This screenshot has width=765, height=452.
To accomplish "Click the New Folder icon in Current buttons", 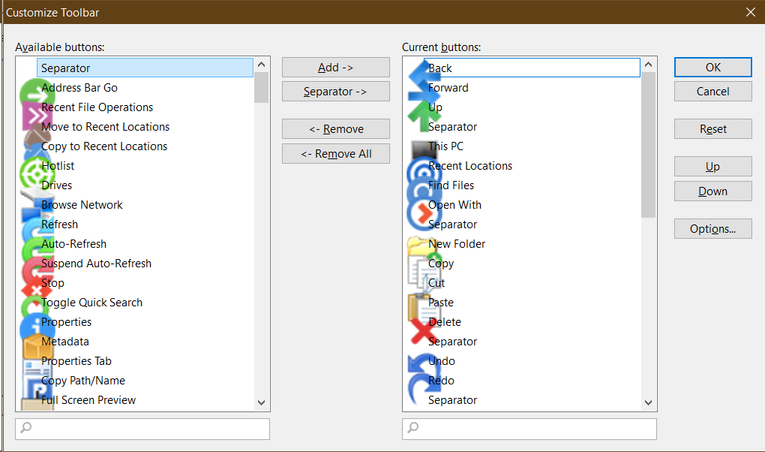I will tap(419, 250).
